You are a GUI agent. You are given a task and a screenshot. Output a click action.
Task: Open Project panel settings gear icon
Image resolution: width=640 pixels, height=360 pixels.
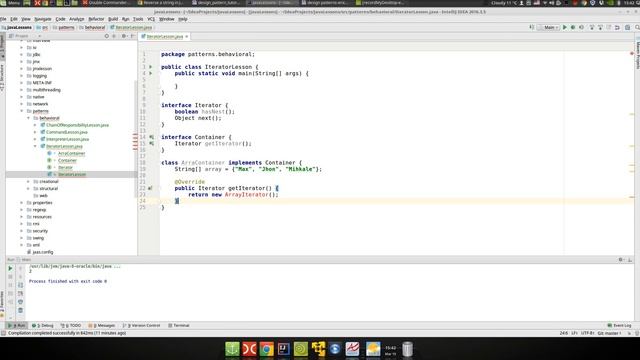pyautogui.click(x=124, y=36)
